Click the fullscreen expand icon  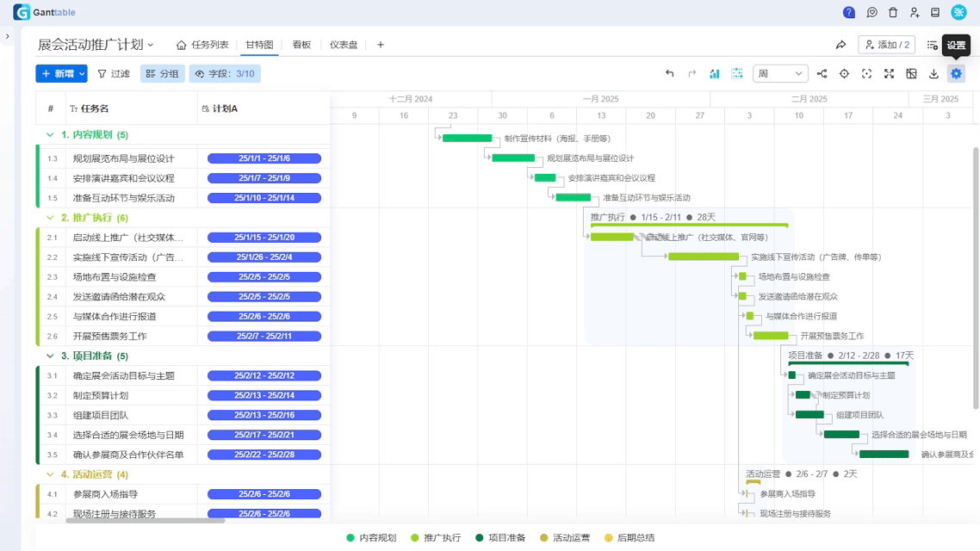click(888, 73)
